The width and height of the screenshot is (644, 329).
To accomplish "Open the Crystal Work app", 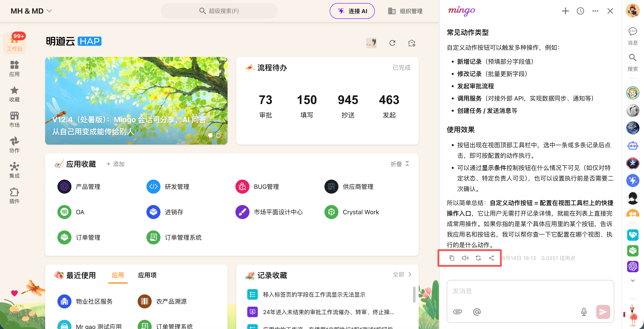I will [352, 212].
